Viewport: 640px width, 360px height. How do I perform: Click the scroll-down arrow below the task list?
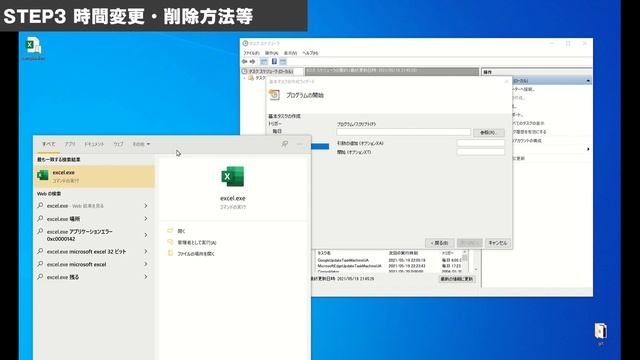point(476,269)
